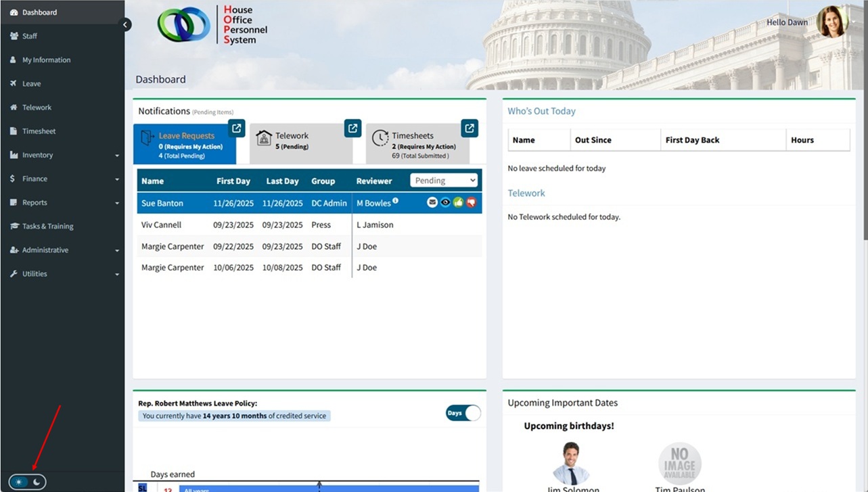Image resolution: width=868 pixels, height=492 pixels.
Task: Click the Staff group icon in the sidebar
Action: pyautogui.click(x=14, y=36)
